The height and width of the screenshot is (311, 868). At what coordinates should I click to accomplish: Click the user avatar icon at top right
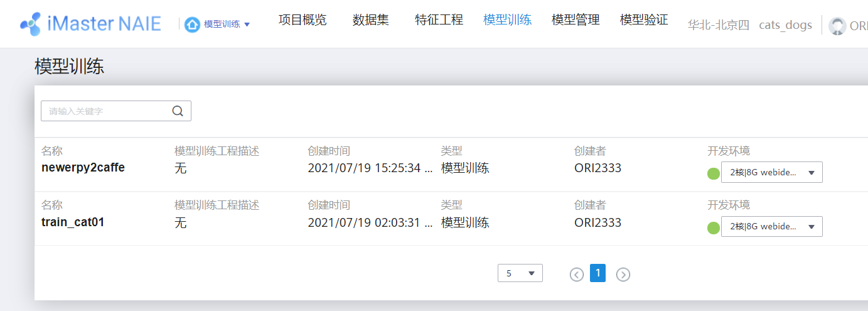point(837,26)
